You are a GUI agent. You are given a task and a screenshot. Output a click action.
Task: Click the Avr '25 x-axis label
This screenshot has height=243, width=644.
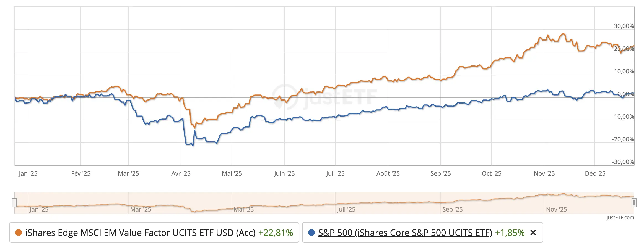click(x=181, y=173)
